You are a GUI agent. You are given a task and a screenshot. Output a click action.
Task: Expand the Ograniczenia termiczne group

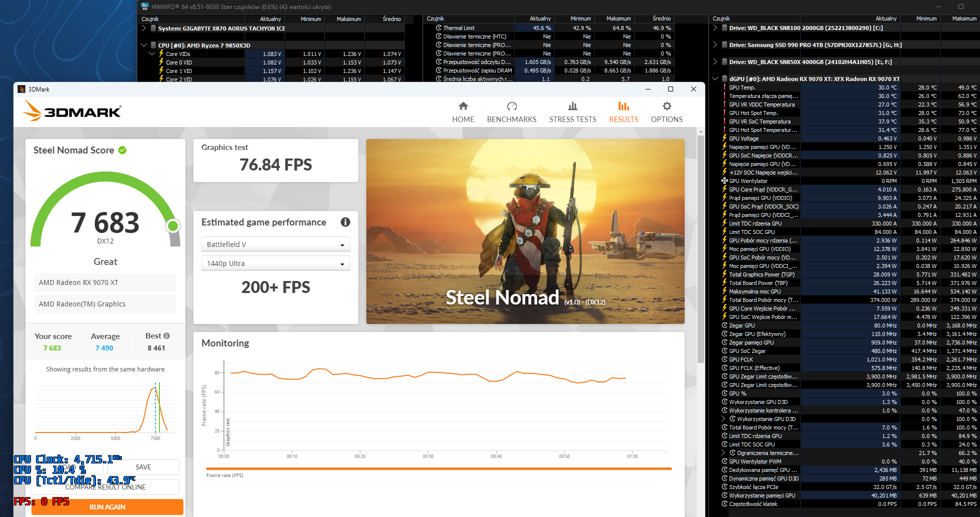pyautogui.click(x=723, y=453)
